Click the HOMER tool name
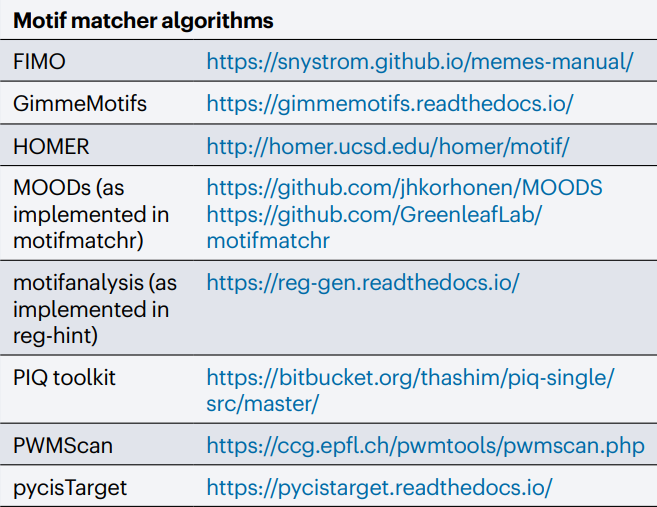Screen dimensions: 657x507 coord(51,147)
